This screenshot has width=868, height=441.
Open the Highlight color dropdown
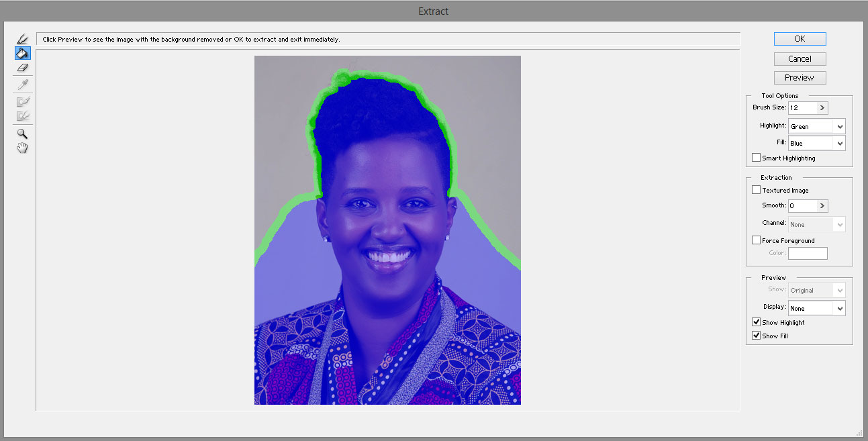tap(816, 126)
